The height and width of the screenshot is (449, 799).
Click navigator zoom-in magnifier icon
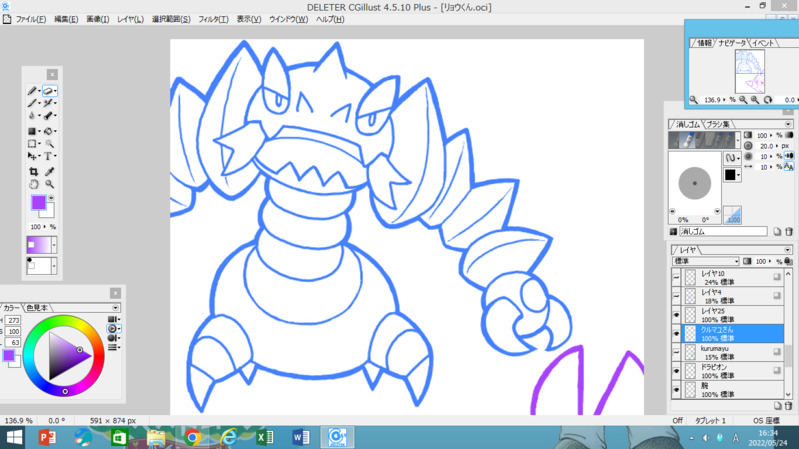coord(755,100)
